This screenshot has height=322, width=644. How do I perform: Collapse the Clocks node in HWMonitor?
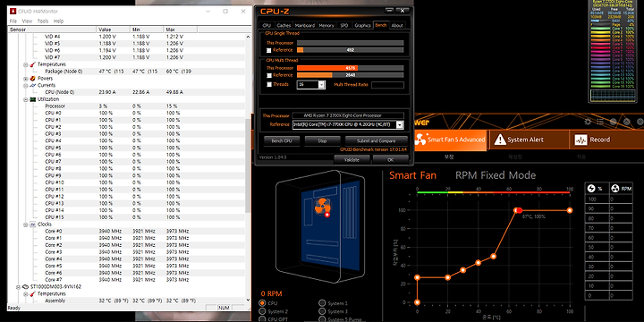26,225
